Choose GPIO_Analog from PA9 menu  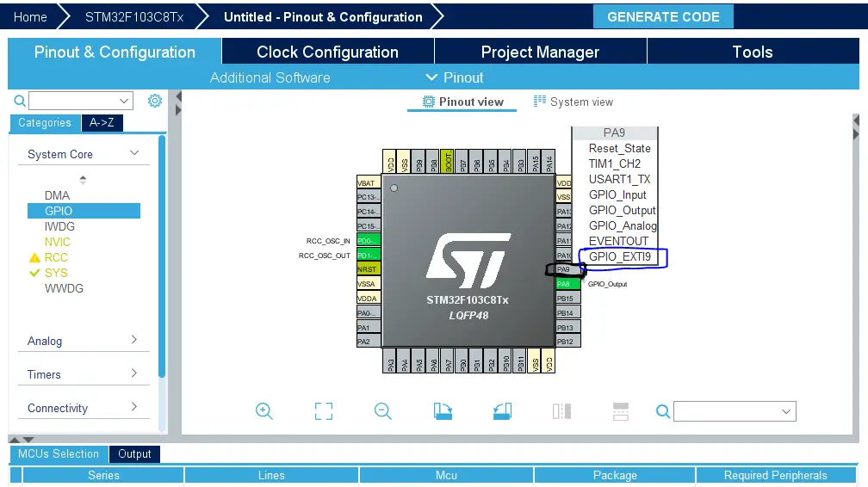(x=623, y=225)
